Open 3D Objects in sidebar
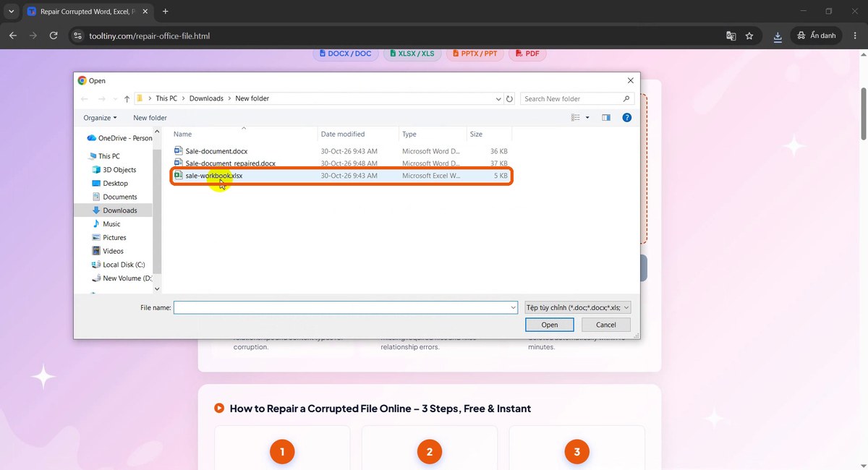Viewport: 868px width, 470px height. pyautogui.click(x=114, y=170)
